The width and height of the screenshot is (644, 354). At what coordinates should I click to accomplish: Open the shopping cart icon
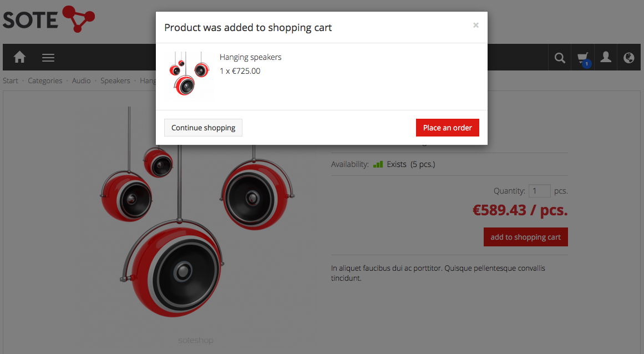click(x=582, y=58)
